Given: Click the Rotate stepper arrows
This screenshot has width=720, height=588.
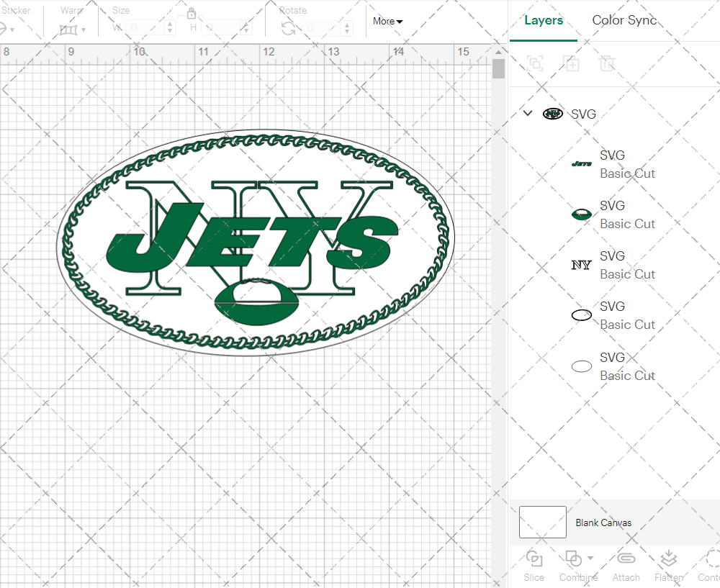Looking at the screenshot, I should click(347, 29).
